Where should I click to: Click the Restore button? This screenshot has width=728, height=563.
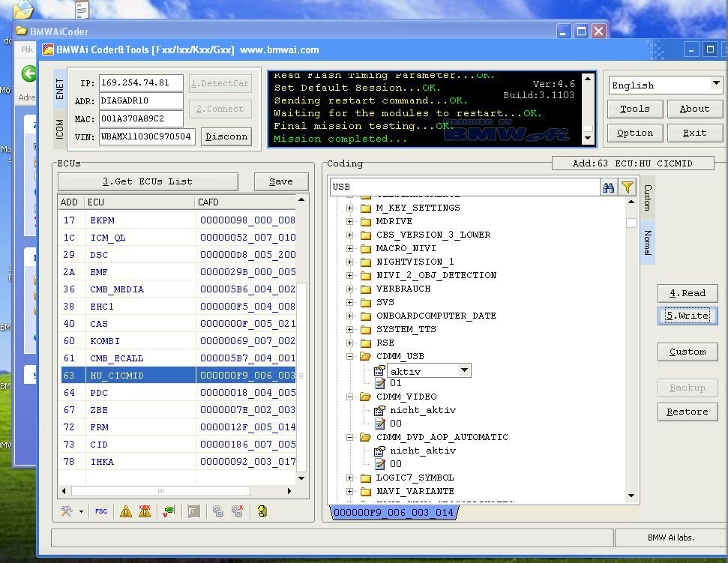(688, 412)
